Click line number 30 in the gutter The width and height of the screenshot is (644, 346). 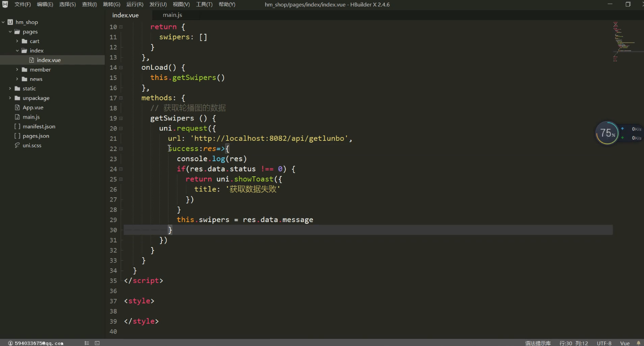click(x=113, y=230)
